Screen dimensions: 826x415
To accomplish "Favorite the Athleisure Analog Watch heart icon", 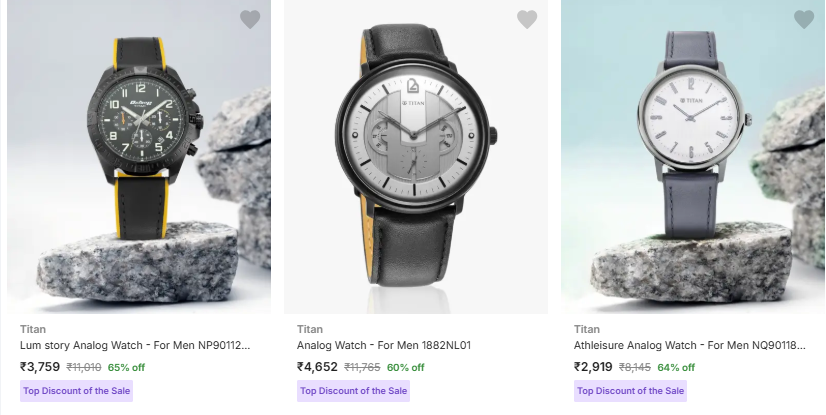I will point(804,19).
